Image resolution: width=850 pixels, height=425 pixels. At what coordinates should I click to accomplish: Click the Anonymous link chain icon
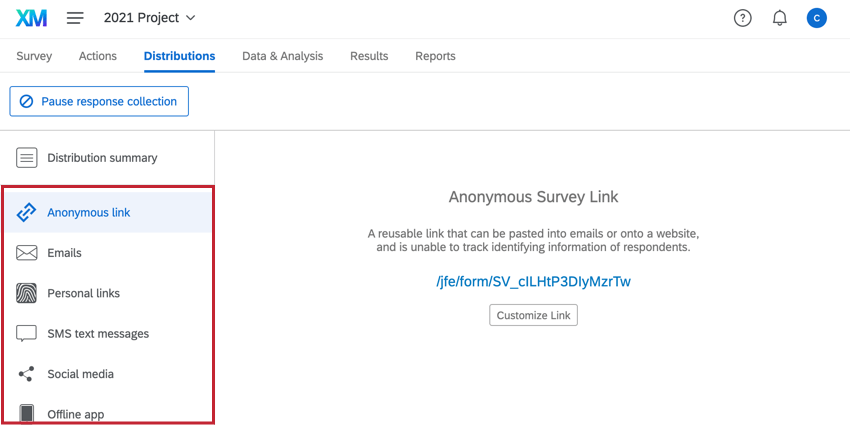coord(27,212)
